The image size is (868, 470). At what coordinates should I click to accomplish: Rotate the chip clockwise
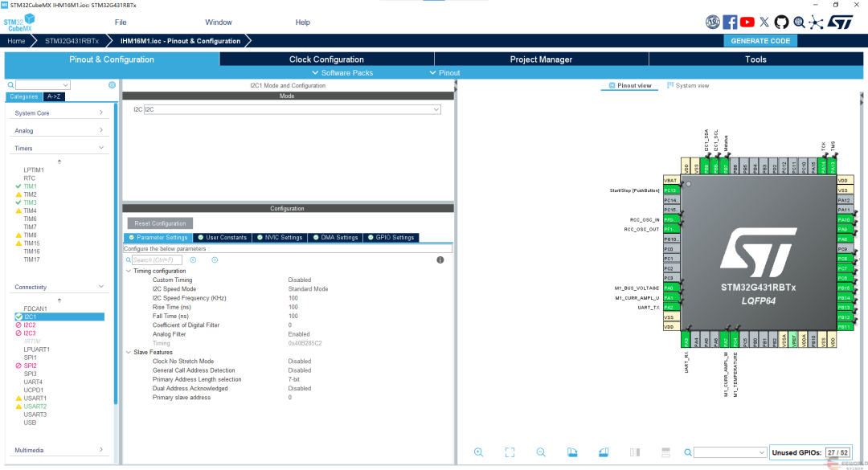tap(572, 452)
